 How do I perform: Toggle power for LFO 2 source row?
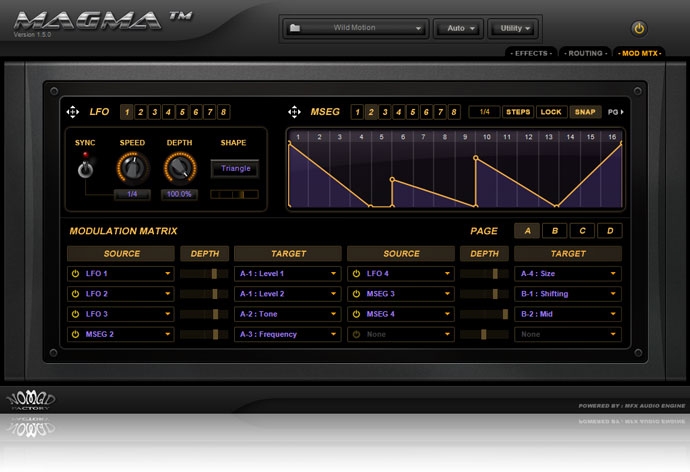(x=75, y=294)
